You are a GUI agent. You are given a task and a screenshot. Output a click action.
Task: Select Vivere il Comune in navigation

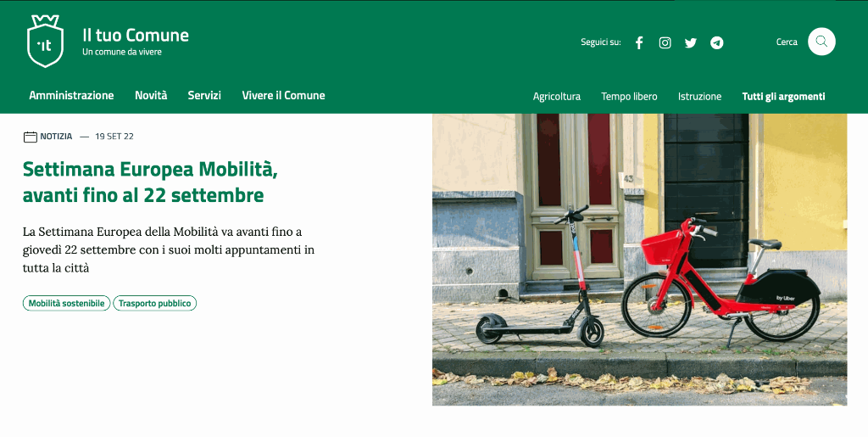coord(283,95)
